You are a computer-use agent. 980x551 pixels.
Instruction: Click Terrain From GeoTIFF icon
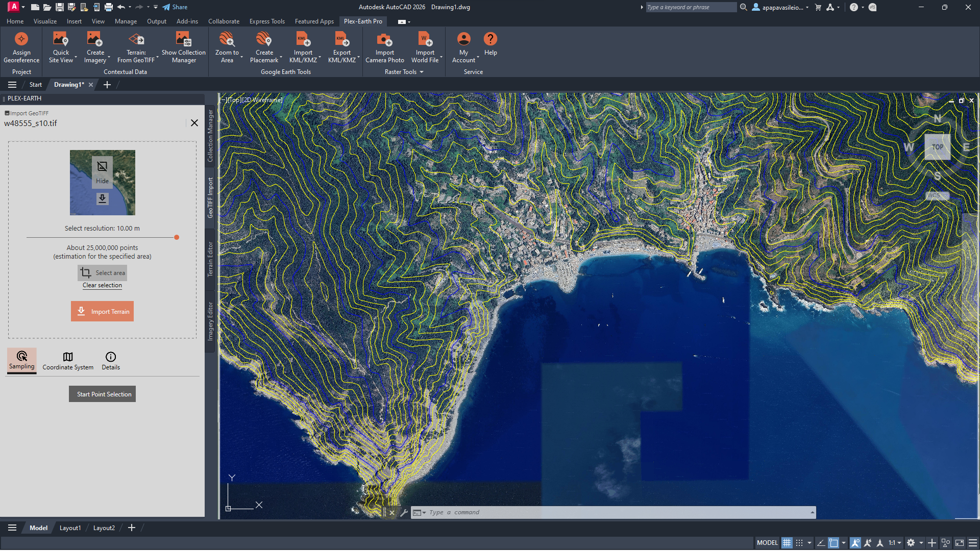tap(136, 39)
